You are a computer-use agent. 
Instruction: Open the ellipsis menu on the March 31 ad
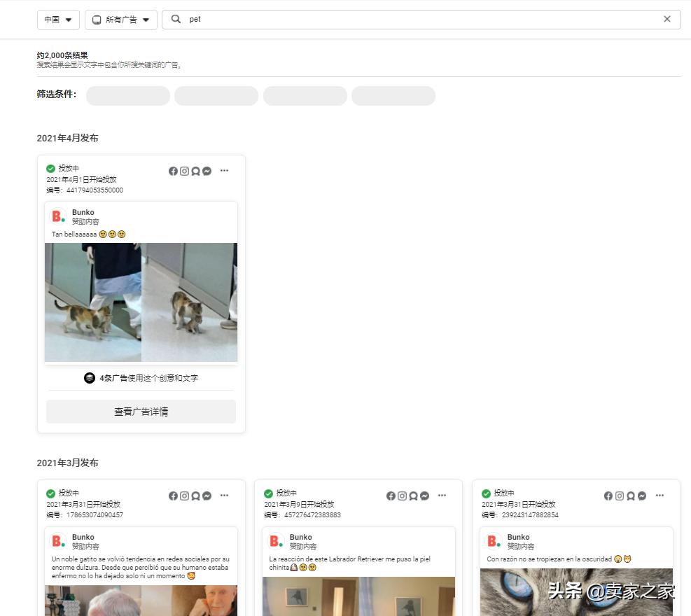click(x=224, y=496)
